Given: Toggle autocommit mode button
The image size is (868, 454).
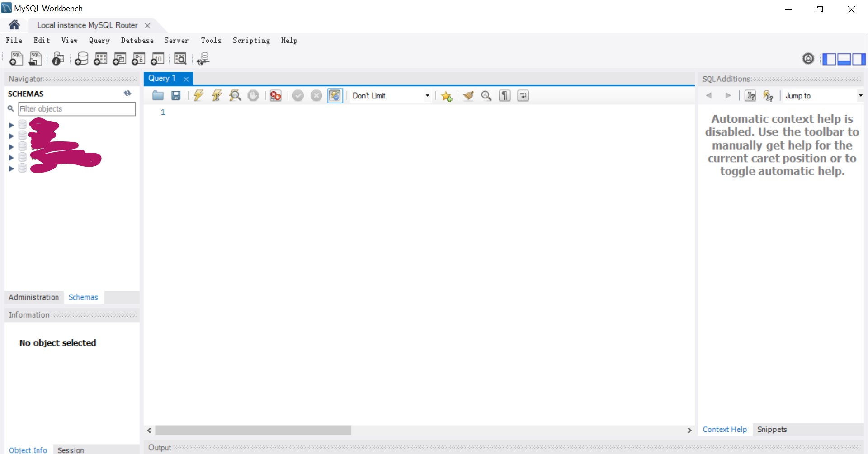Looking at the screenshot, I should (x=335, y=96).
